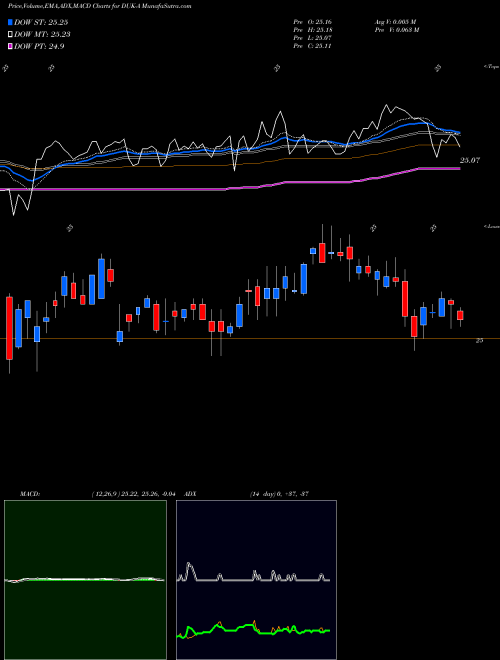This screenshot has height=660, width=500.
Task: Click the 'Pre C: 25.11' close value
Action: (x=313, y=45)
